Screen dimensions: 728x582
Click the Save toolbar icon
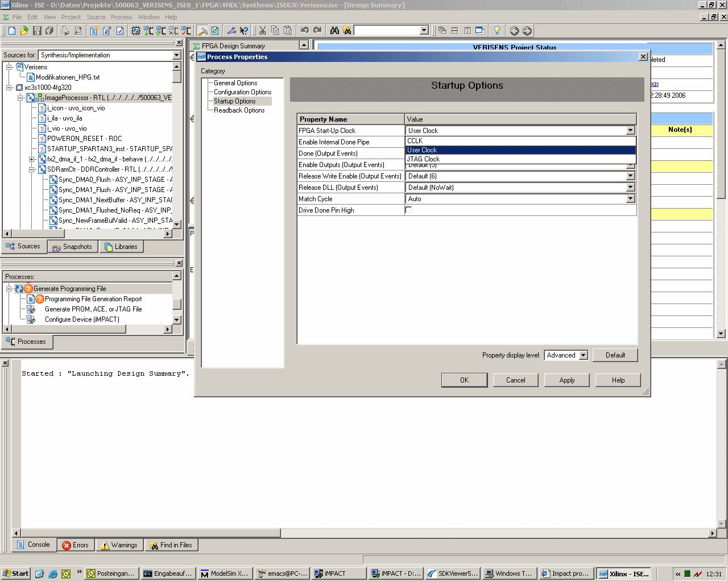(x=37, y=31)
